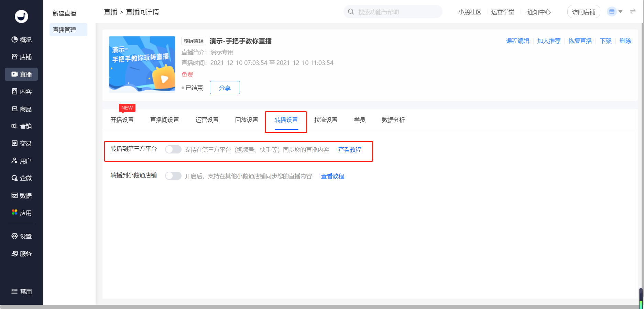
Task: Click the live stream cover thumbnail
Action: tap(142, 65)
